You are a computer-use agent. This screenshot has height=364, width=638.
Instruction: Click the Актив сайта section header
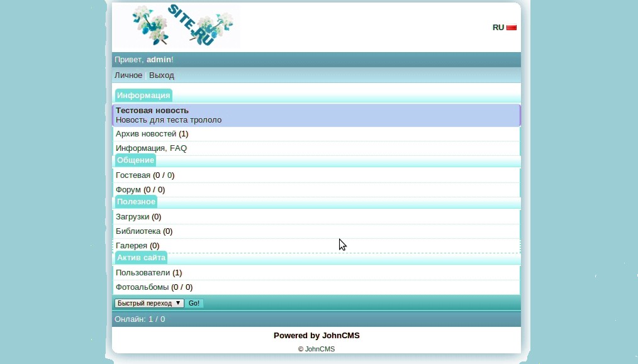click(x=141, y=258)
